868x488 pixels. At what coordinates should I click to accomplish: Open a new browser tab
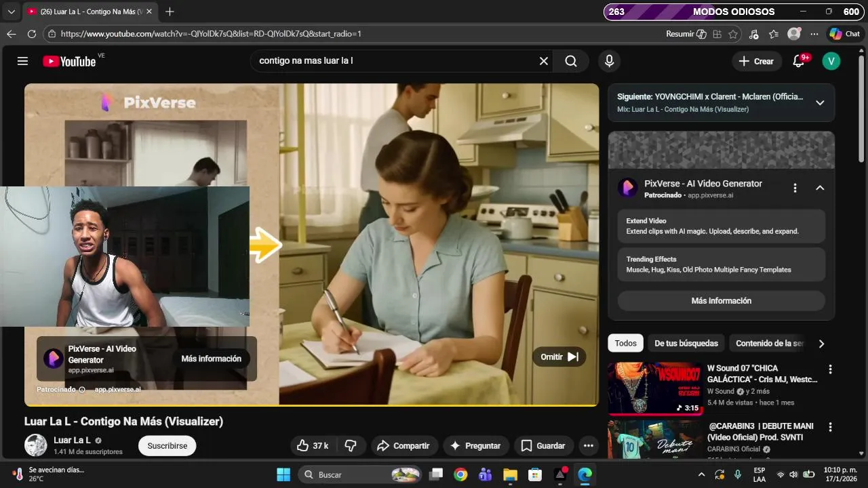[170, 12]
